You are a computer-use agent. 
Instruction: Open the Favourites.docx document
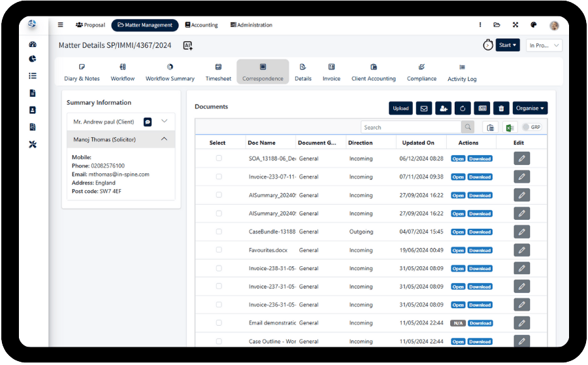(458, 251)
